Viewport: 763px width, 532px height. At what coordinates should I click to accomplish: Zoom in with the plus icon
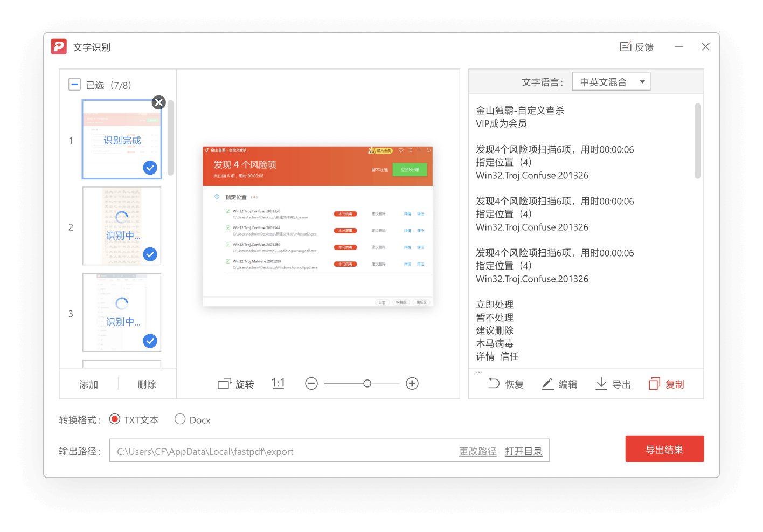click(412, 383)
